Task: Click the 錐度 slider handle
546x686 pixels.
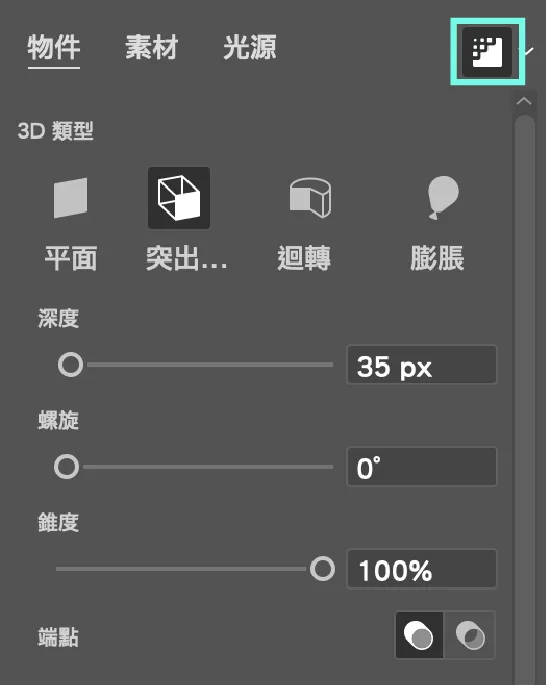Action: (x=322, y=569)
